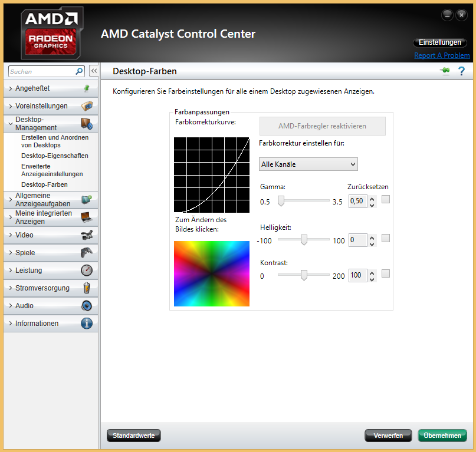Expand the Angeheftet section
The image size is (476, 452).
11,88
